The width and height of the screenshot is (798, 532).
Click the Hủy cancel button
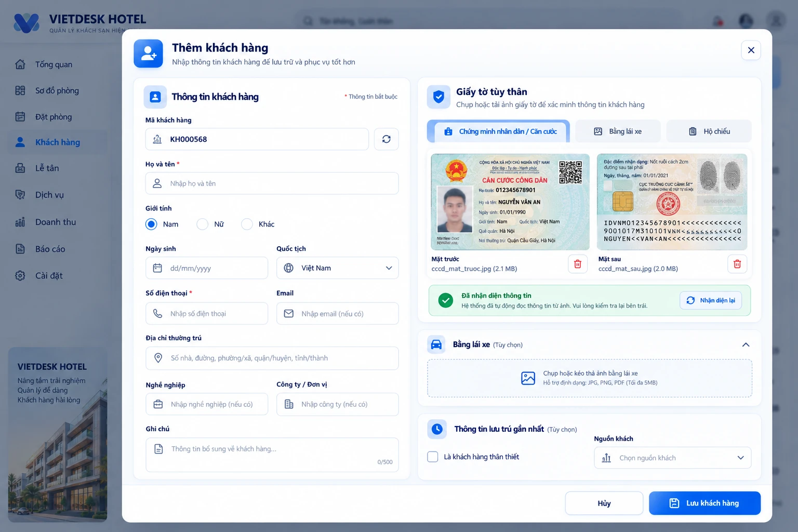604,503
